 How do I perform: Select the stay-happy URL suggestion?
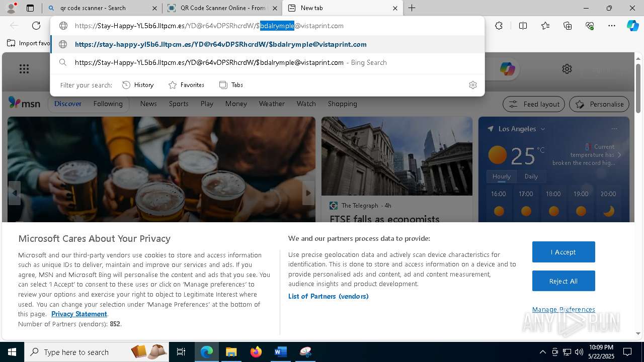click(x=267, y=44)
